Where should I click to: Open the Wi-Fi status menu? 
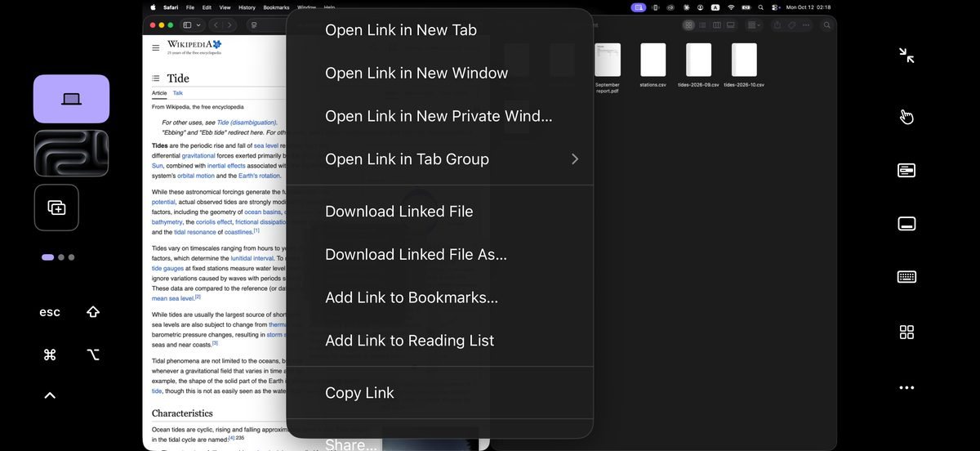(x=731, y=7)
